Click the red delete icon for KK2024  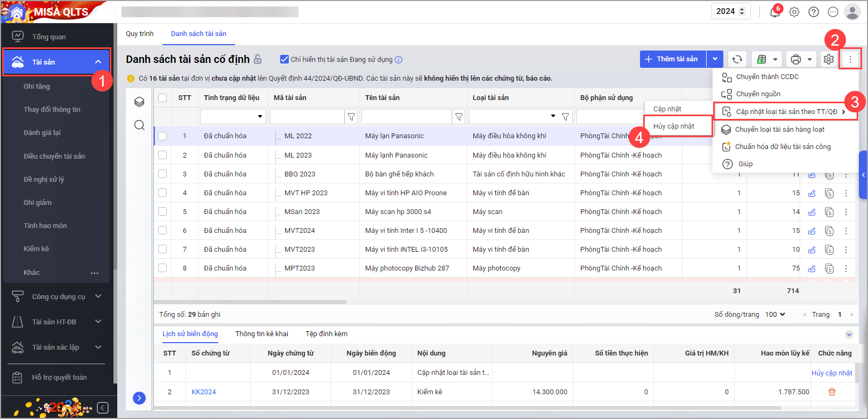(x=831, y=392)
